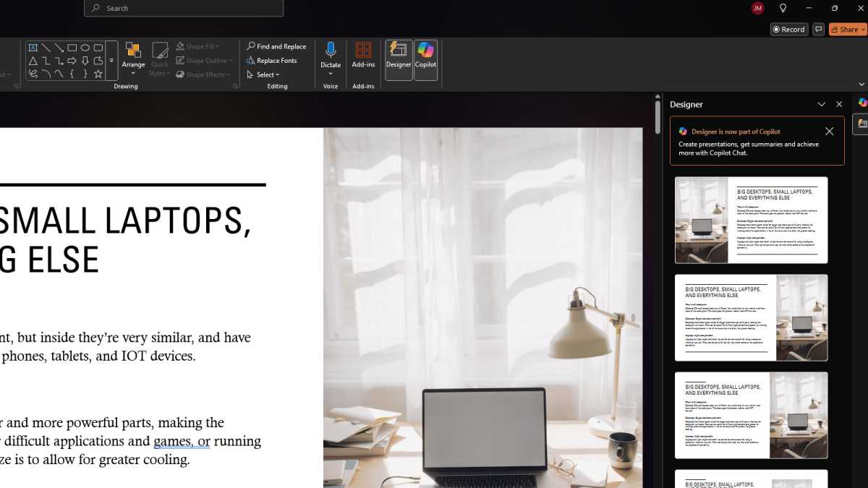Click the Copilot icon in the right sidebar

tap(861, 103)
